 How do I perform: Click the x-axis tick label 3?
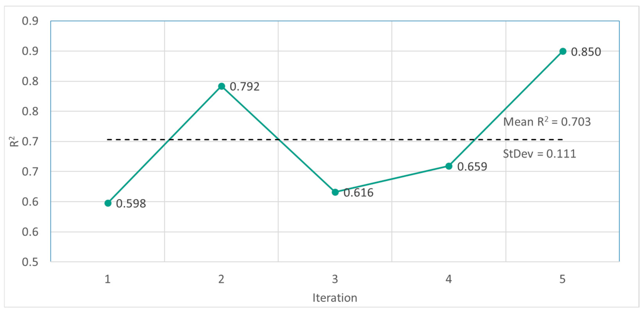[x=335, y=279]
